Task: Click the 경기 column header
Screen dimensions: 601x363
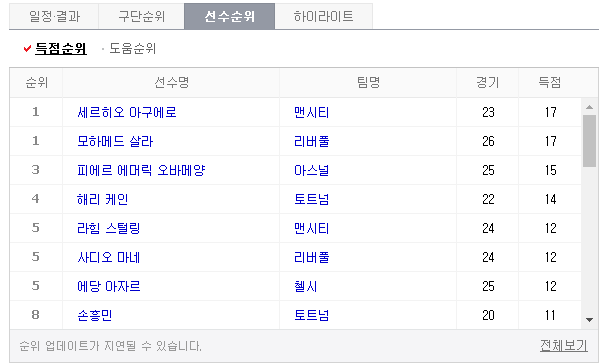Action: (x=488, y=82)
